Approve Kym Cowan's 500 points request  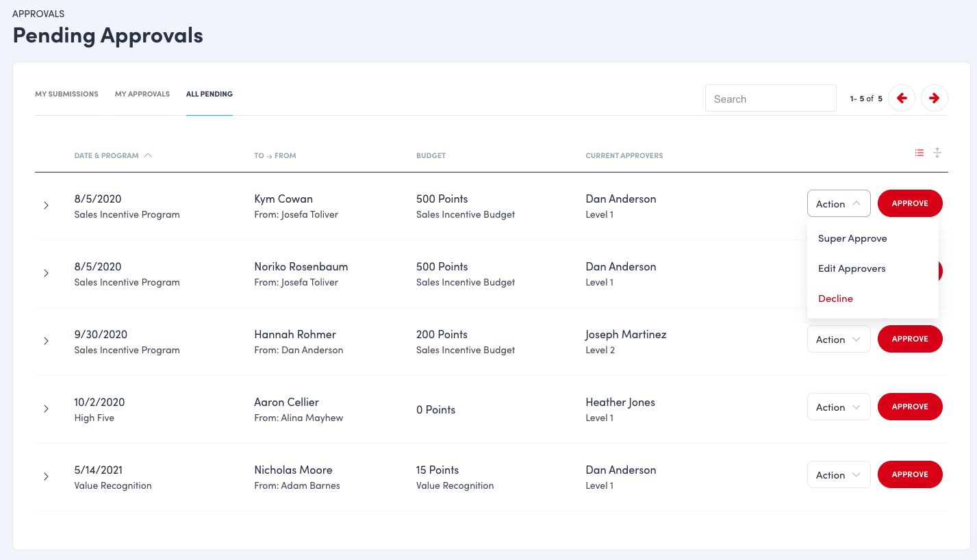910,203
